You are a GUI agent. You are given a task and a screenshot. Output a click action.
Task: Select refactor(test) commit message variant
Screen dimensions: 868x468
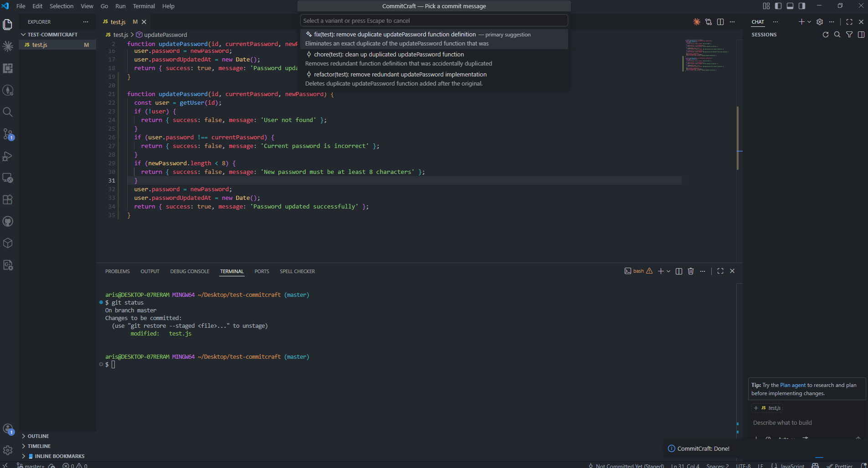coord(434,79)
